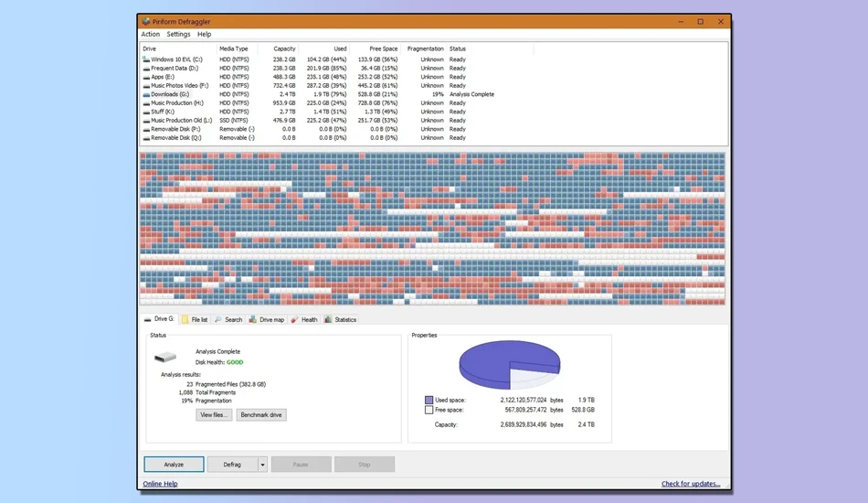Click the Health tab icon
868x503 pixels.
(294, 320)
